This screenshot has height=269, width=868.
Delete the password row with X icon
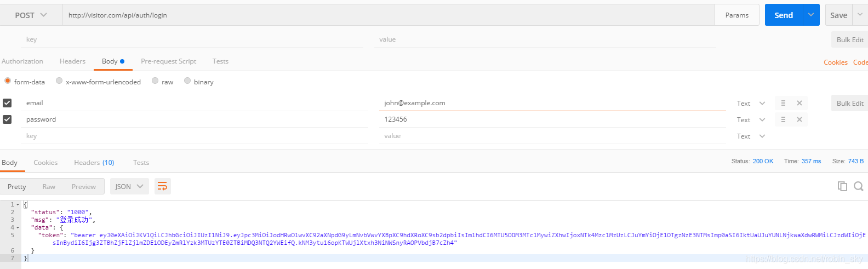800,119
